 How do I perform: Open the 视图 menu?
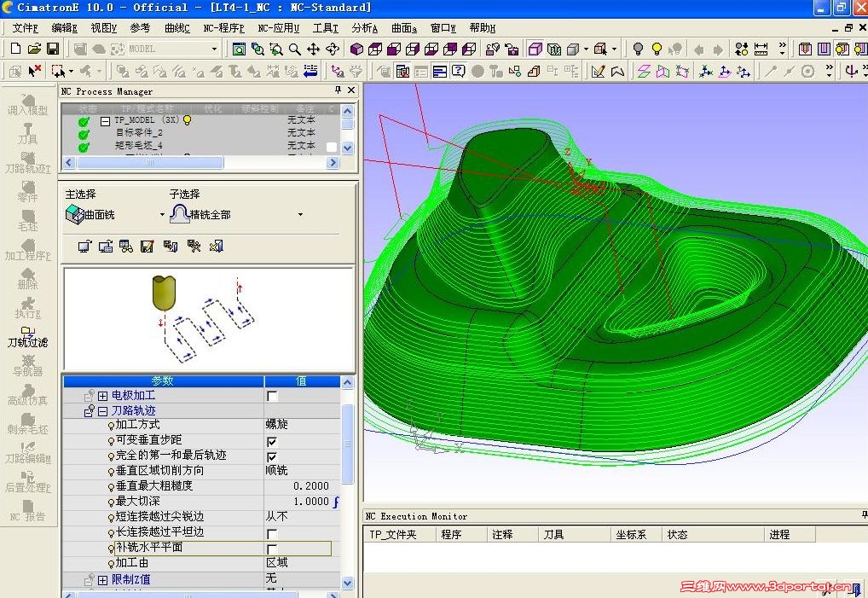click(103, 27)
